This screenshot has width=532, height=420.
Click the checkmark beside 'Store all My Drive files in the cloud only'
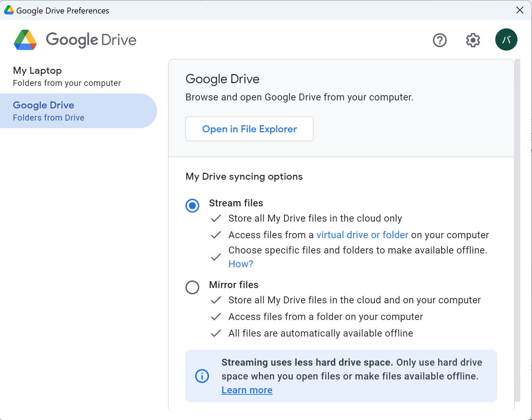click(x=216, y=218)
